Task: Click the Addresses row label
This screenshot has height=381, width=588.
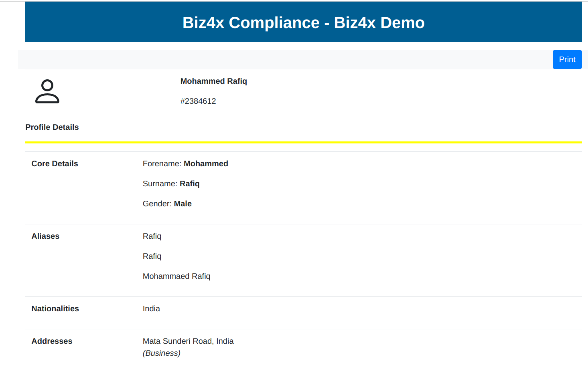Action: click(52, 341)
